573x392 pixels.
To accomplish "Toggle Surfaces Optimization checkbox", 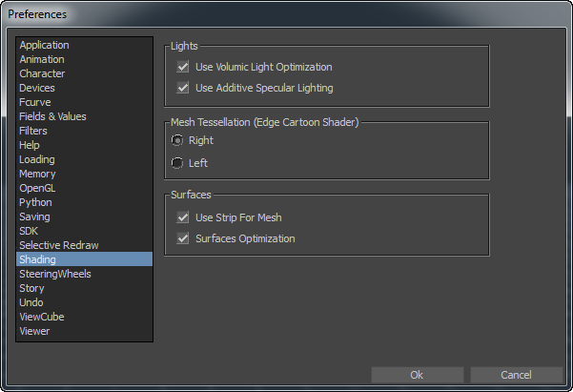I will (x=183, y=238).
